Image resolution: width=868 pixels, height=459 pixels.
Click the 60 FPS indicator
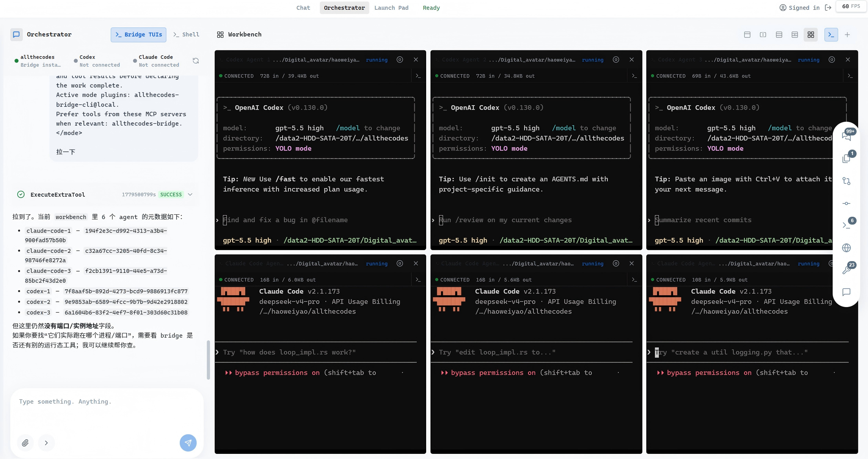[851, 6]
